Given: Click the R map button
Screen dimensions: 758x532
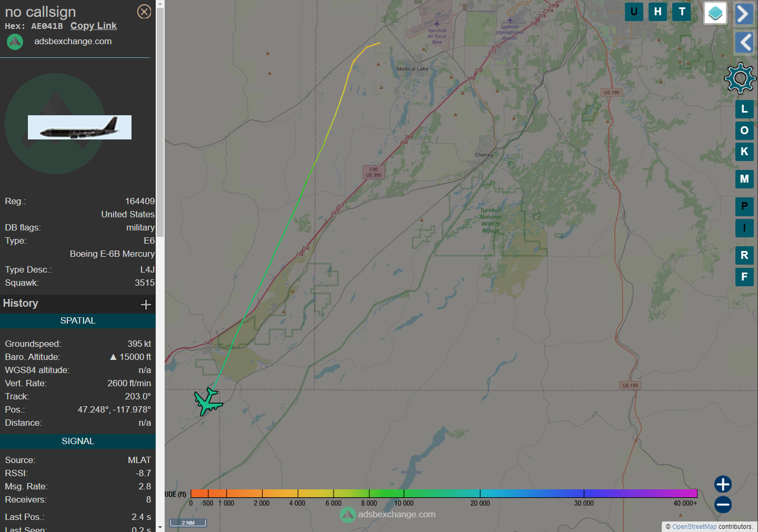Looking at the screenshot, I should click(x=744, y=255).
